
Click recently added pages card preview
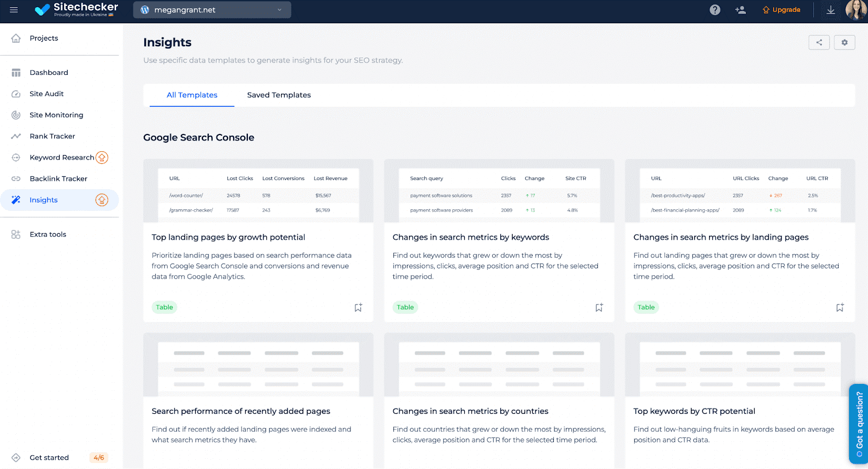[x=258, y=365]
